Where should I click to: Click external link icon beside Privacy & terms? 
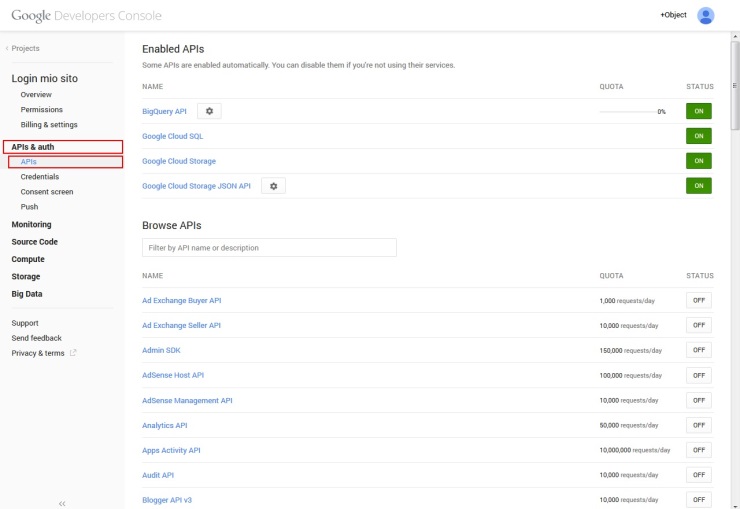click(73, 353)
